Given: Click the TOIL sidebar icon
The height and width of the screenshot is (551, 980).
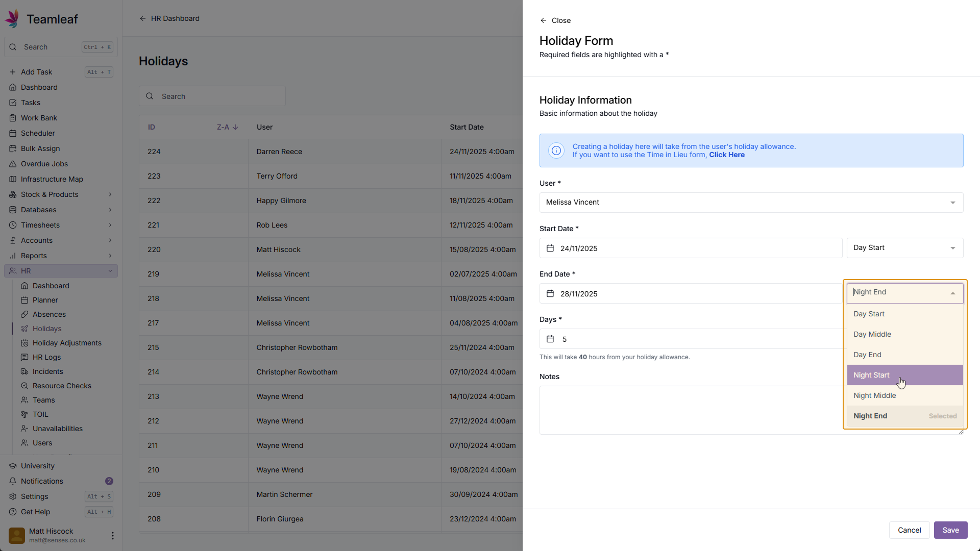Looking at the screenshot, I should click(x=24, y=414).
